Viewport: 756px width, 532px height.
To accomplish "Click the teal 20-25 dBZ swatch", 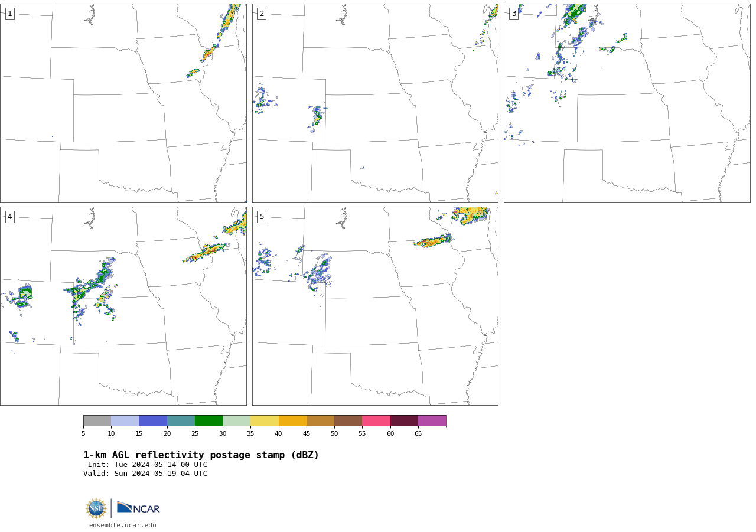I will pos(181,421).
